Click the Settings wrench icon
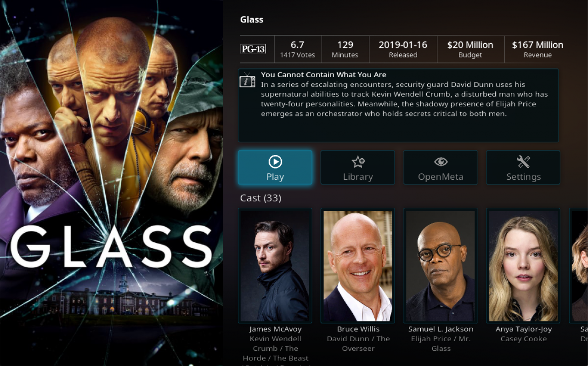 [x=523, y=161]
